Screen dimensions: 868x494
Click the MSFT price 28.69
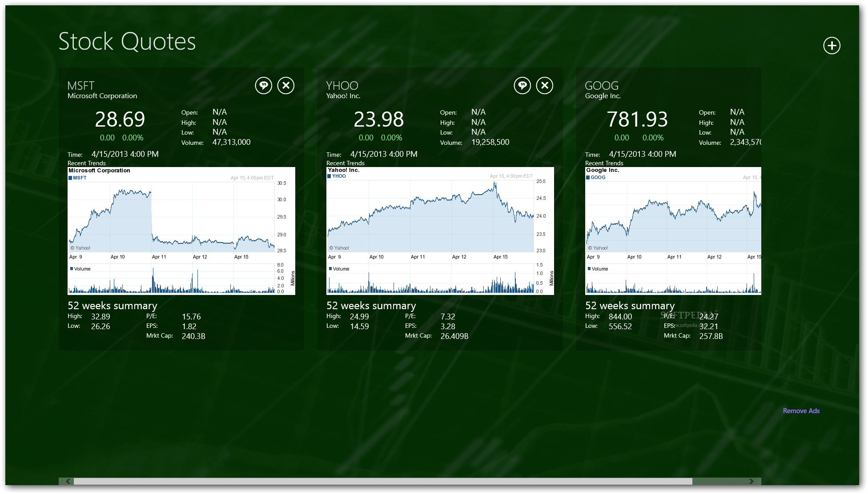(120, 120)
